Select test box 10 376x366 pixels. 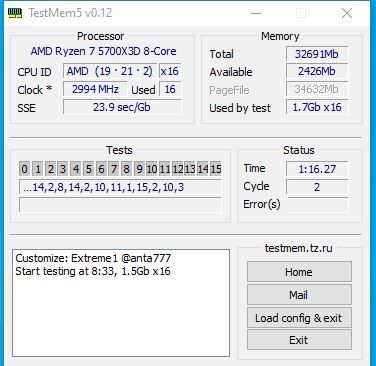point(152,169)
